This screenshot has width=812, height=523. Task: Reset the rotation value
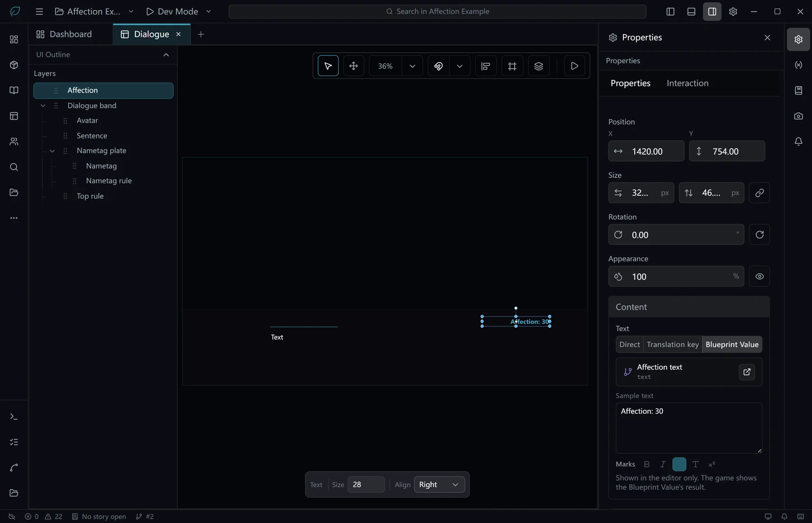[x=759, y=234]
